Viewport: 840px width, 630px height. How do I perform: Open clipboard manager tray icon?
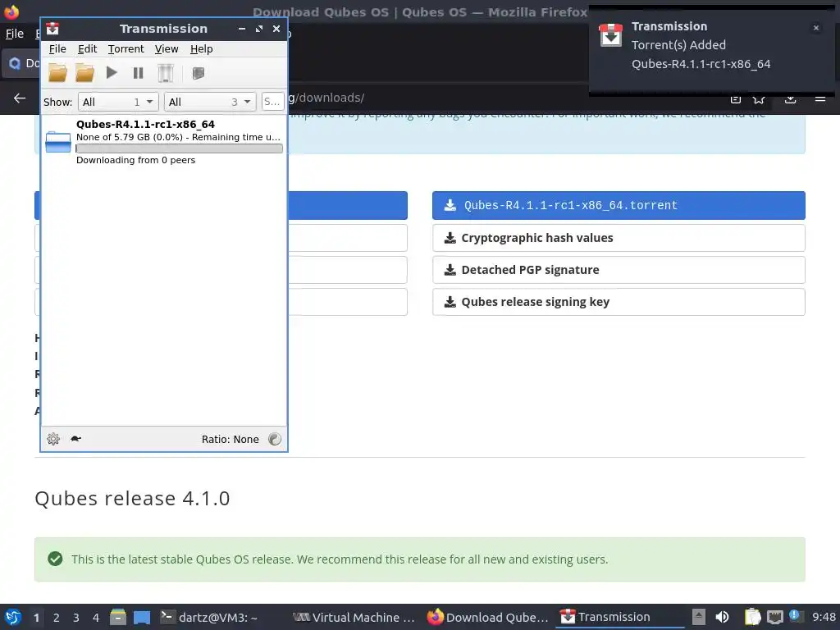coord(753,617)
